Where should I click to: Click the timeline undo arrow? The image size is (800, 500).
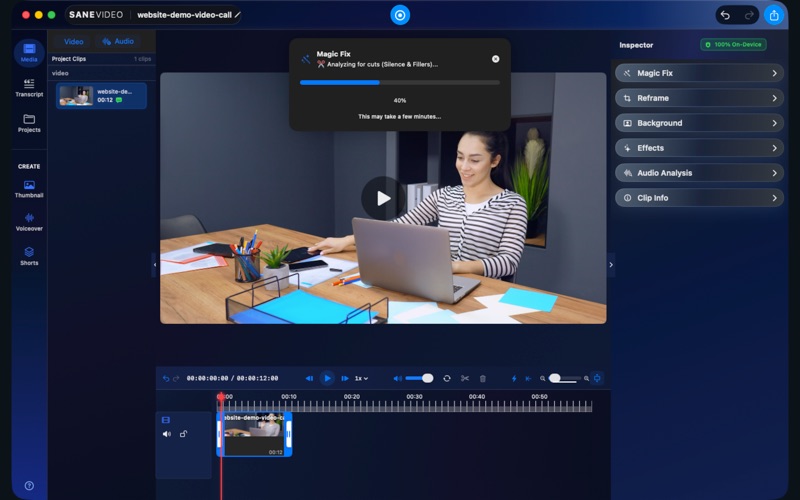click(166, 378)
